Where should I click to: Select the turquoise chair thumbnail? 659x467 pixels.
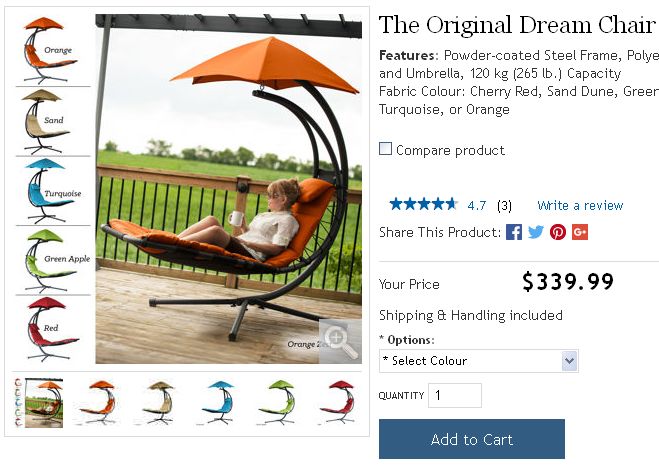pyautogui.click(x=219, y=402)
